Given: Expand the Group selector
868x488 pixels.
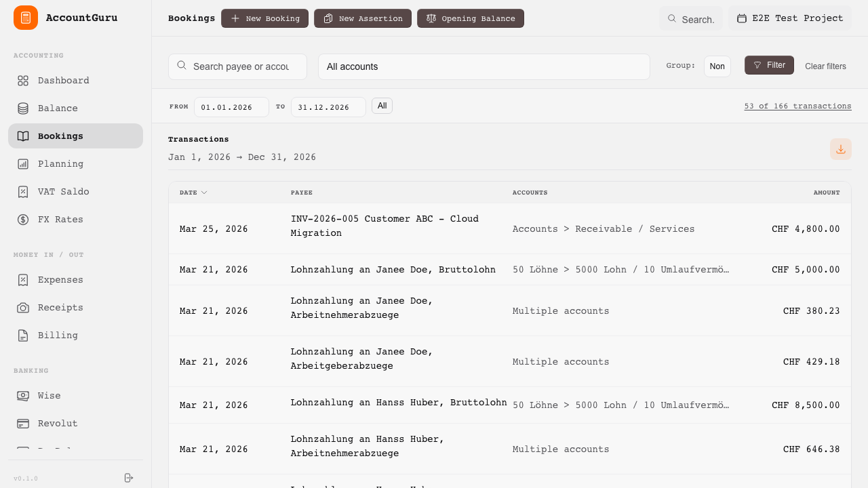Looking at the screenshot, I should tap(717, 66).
